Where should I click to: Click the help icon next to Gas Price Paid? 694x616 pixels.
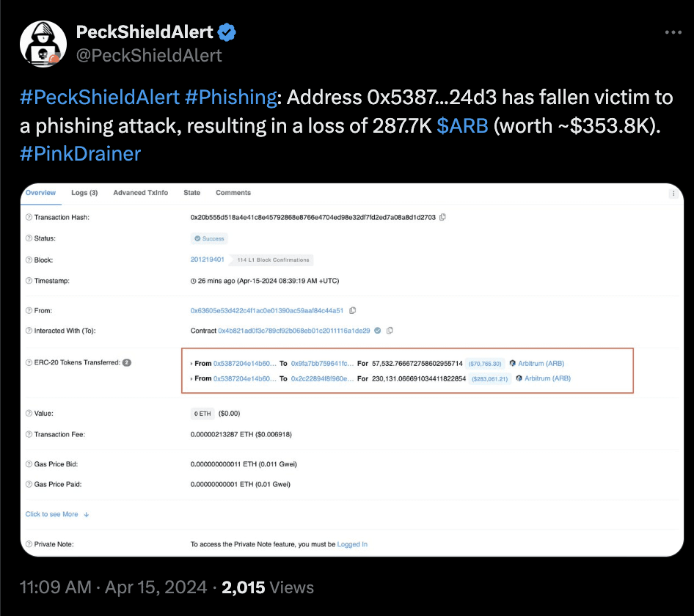point(29,484)
